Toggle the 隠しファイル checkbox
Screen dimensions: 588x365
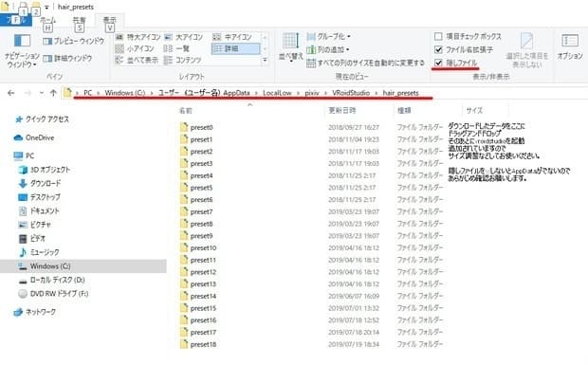(x=438, y=63)
